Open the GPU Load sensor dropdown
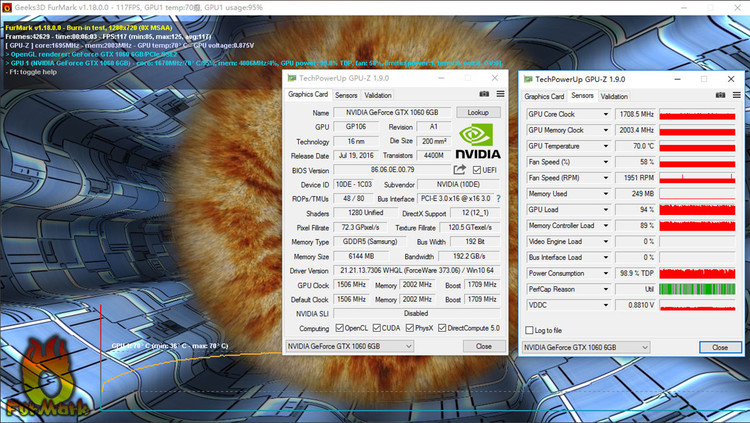This screenshot has height=423, width=750. click(606, 210)
